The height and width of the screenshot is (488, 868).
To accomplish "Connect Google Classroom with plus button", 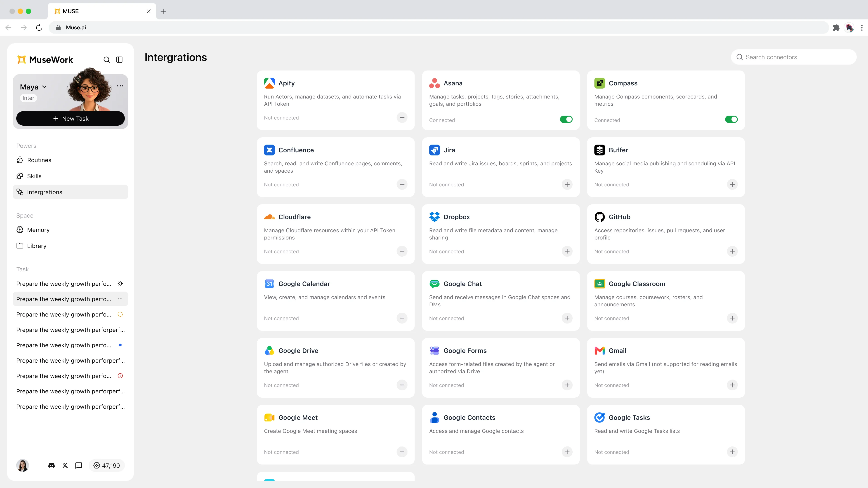I will tap(732, 318).
